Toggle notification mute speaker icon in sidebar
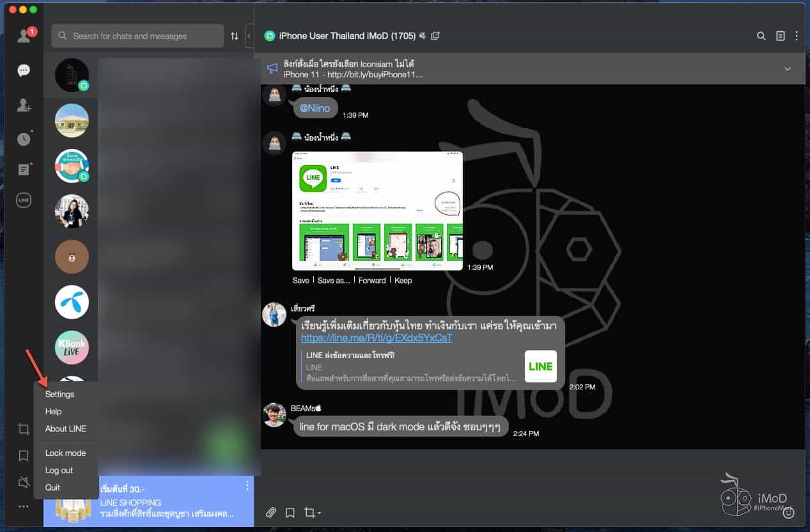The width and height of the screenshot is (810, 532). coord(24,483)
